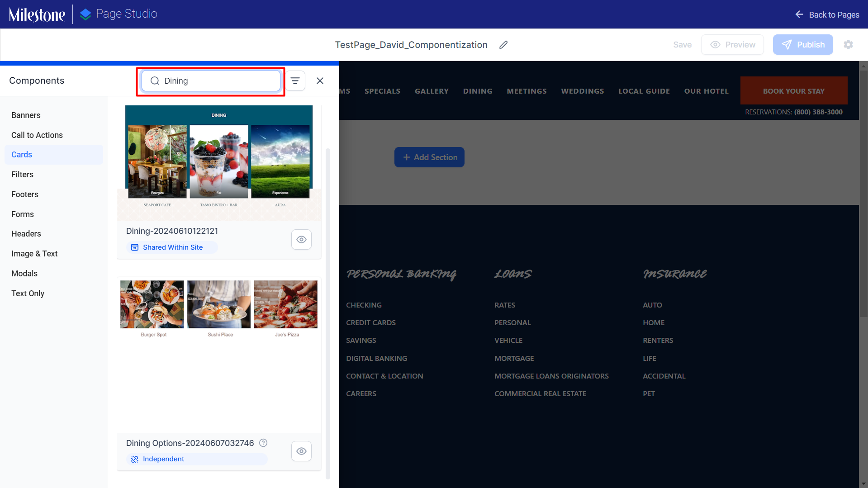This screenshot has width=868, height=488.
Task: Select the Headers category
Action: click(x=54, y=234)
